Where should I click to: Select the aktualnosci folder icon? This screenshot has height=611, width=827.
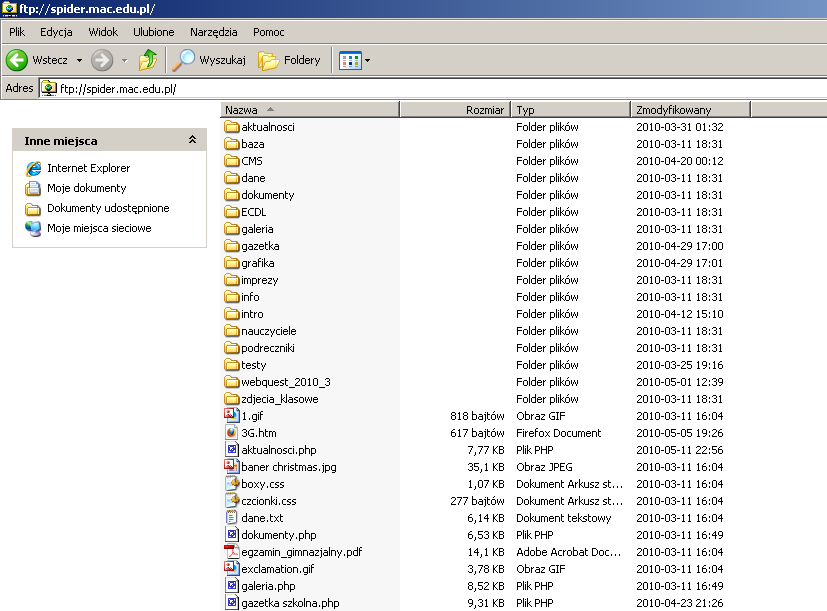[x=232, y=127]
